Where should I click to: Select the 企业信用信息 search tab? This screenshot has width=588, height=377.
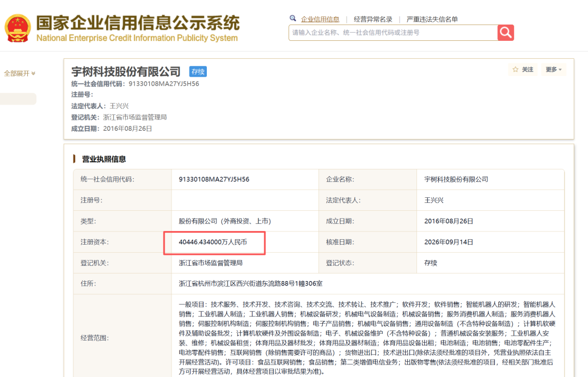click(320, 19)
